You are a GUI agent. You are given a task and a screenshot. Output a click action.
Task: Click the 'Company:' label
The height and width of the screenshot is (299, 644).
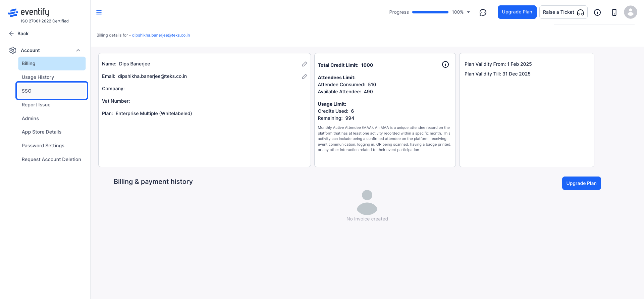pyautogui.click(x=113, y=89)
